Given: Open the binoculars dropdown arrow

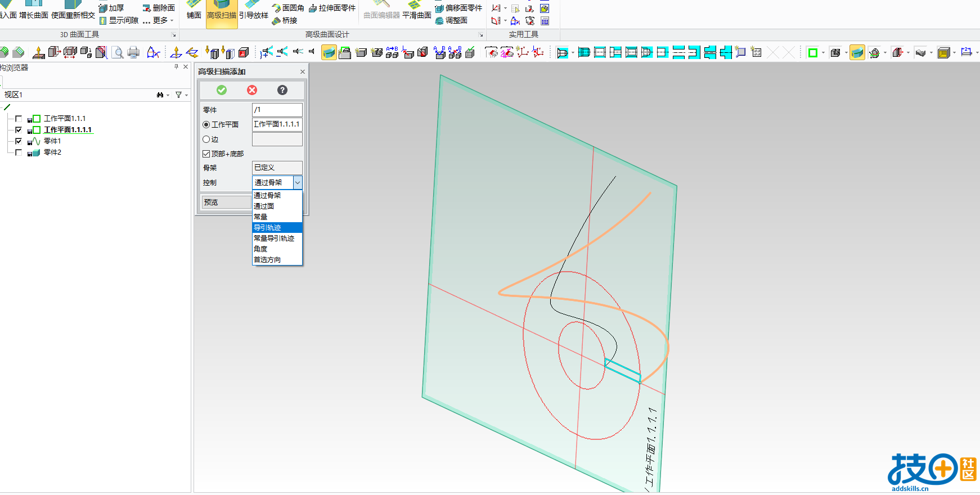Looking at the screenshot, I should point(168,95).
